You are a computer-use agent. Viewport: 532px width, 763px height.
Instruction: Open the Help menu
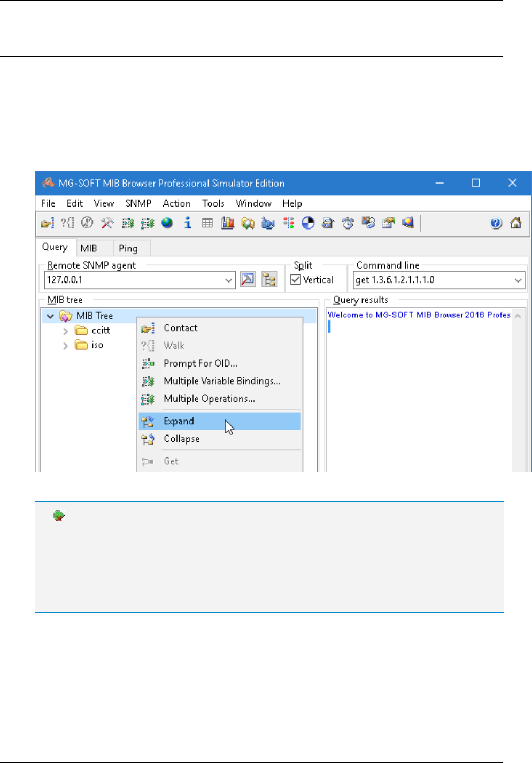pos(292,203)
